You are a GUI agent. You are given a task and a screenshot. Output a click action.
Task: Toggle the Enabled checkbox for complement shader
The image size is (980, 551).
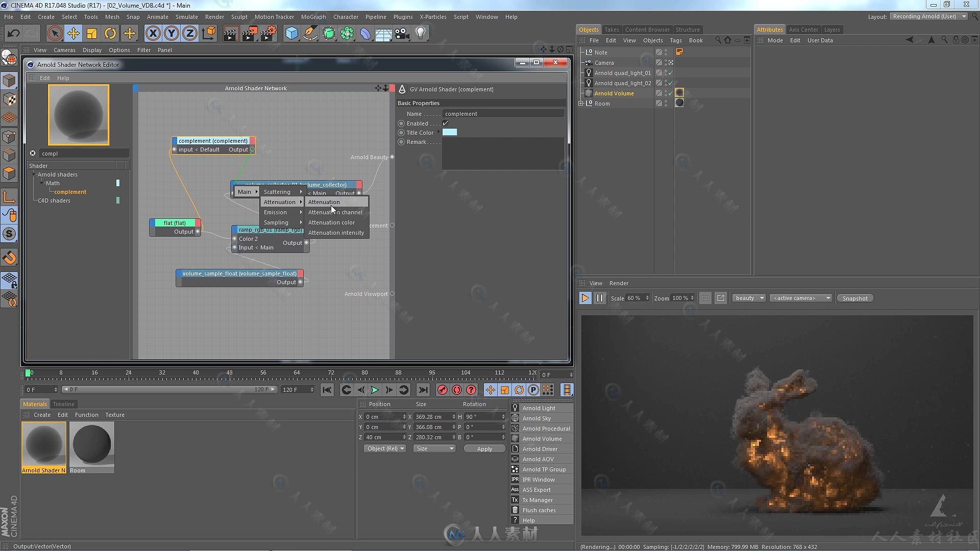(445, 123)
